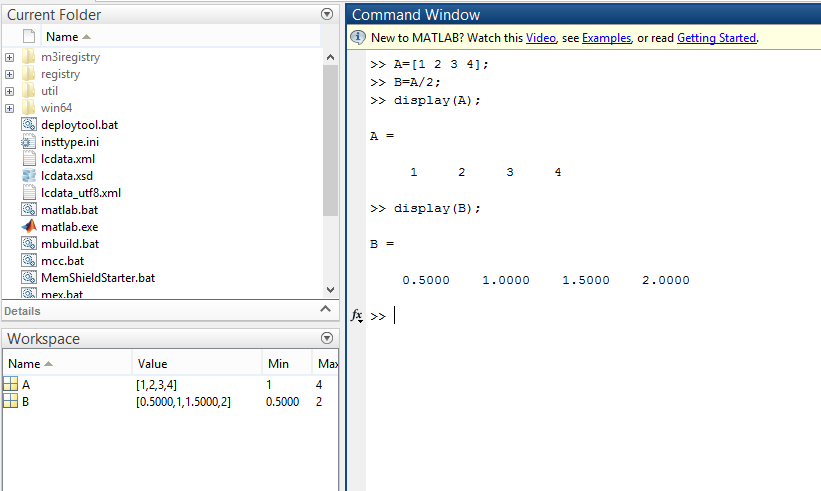821x491 pixels.
Task: Select the lcdata_utf8.xml file name
Action: pyautogui.click(x=81, y=193)
